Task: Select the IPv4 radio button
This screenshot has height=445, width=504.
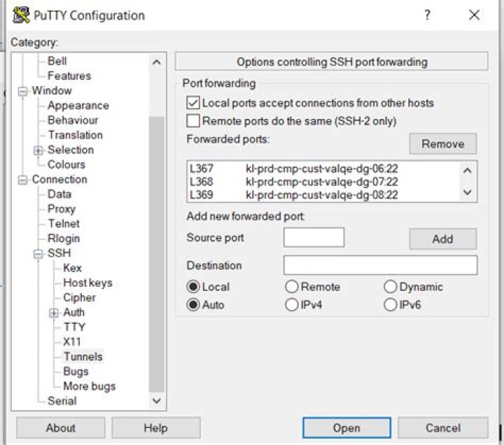Action: coord(291,304)
